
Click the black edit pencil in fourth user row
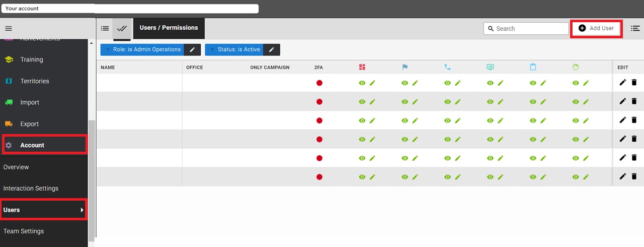[x=622, y=139]
